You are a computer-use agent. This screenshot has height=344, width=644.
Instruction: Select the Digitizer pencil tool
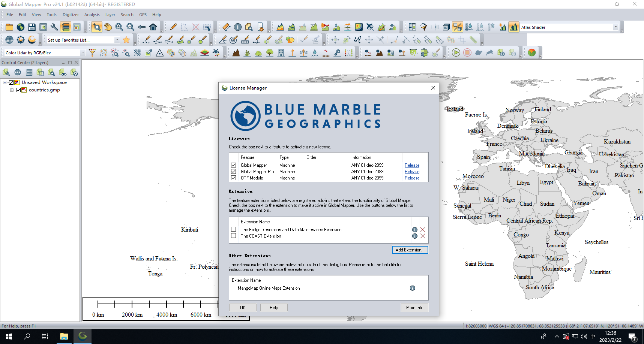click(173, 27)
